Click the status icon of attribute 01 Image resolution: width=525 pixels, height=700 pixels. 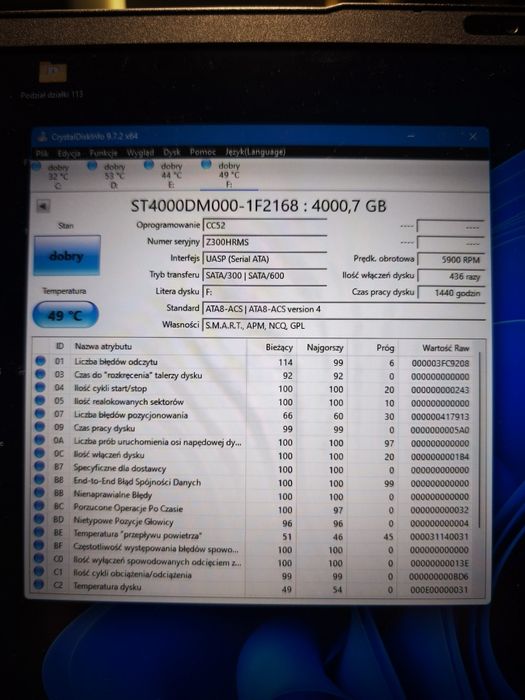(41, 361)
